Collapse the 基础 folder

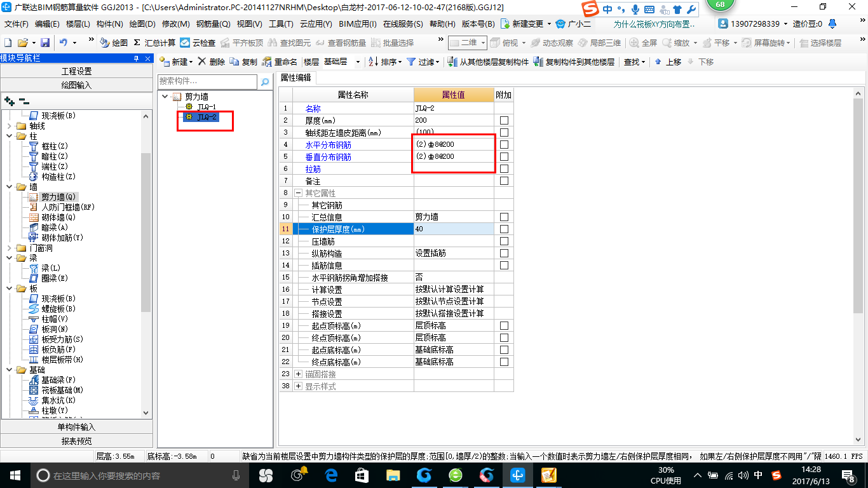(9, 370)
